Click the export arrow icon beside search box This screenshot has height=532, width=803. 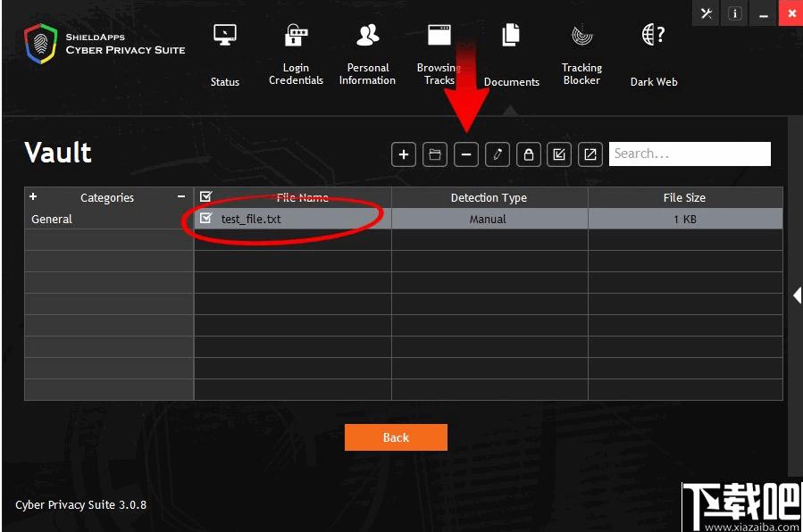click(x=590, y=154)
